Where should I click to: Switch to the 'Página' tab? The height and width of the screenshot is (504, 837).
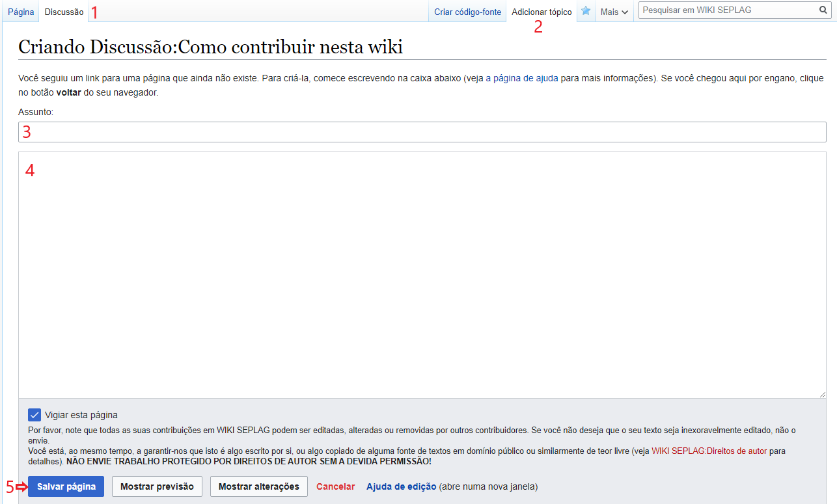(x=20, y=12)
